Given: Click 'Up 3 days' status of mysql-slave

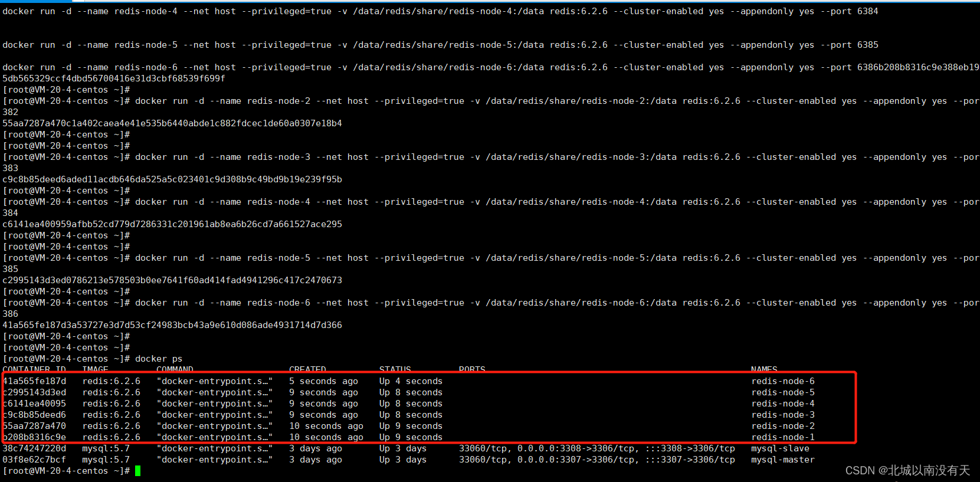Looking at the screenshot, I should pos(403,448).
